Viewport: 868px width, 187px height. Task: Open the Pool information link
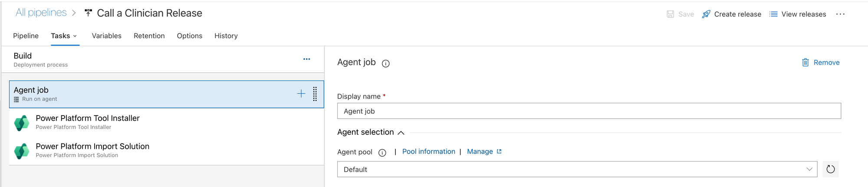click(x=428, y=152)
